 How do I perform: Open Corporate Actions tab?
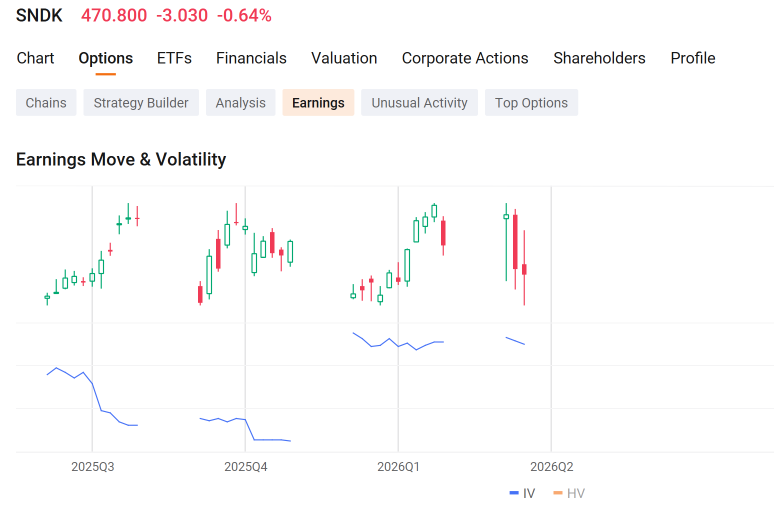(x=465, y=58)
